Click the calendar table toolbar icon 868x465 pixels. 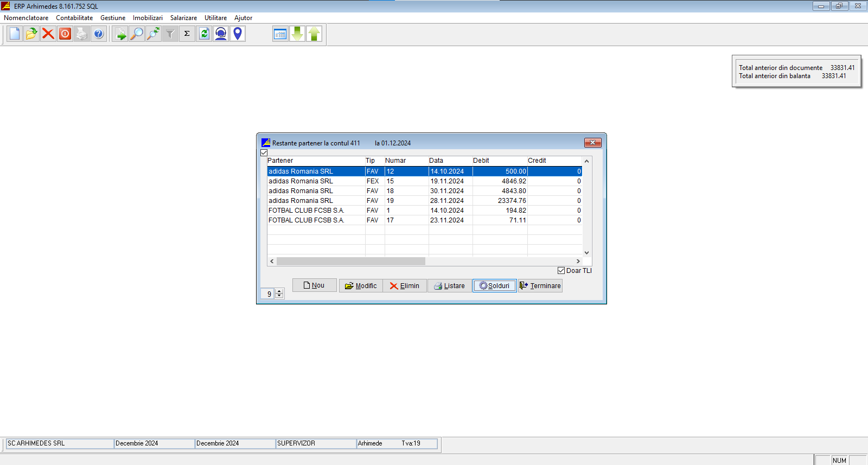coord(280,34)
